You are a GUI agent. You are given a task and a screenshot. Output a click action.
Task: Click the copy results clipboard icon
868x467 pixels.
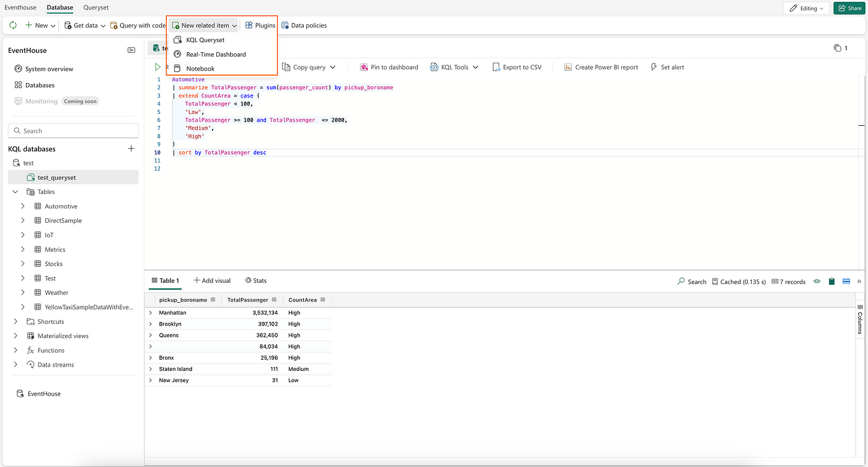[831, 282]
